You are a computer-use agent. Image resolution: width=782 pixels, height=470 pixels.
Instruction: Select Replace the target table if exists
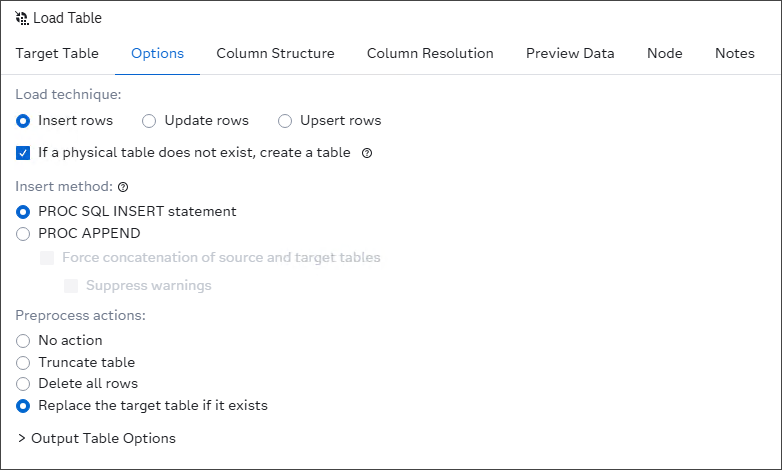tap(23, 406)
